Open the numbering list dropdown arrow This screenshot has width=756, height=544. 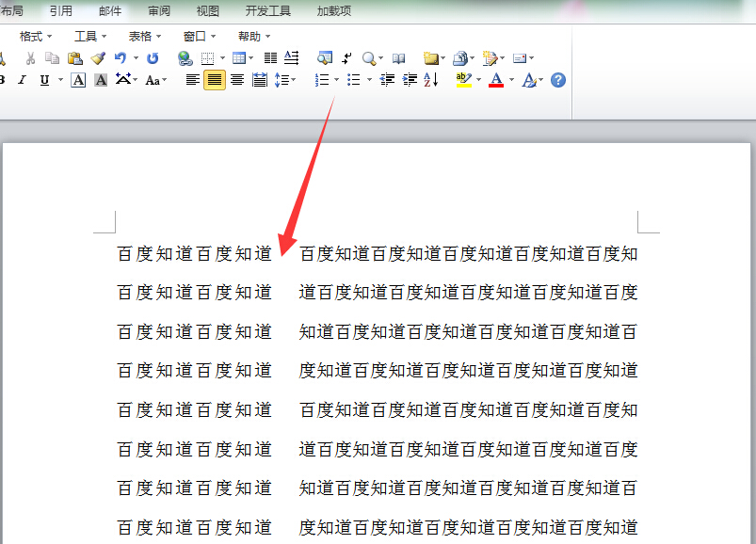[336, 80]
